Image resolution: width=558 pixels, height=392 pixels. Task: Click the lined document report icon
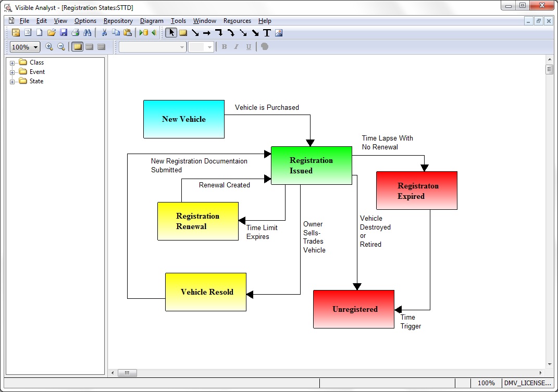[x=28, y=33]
